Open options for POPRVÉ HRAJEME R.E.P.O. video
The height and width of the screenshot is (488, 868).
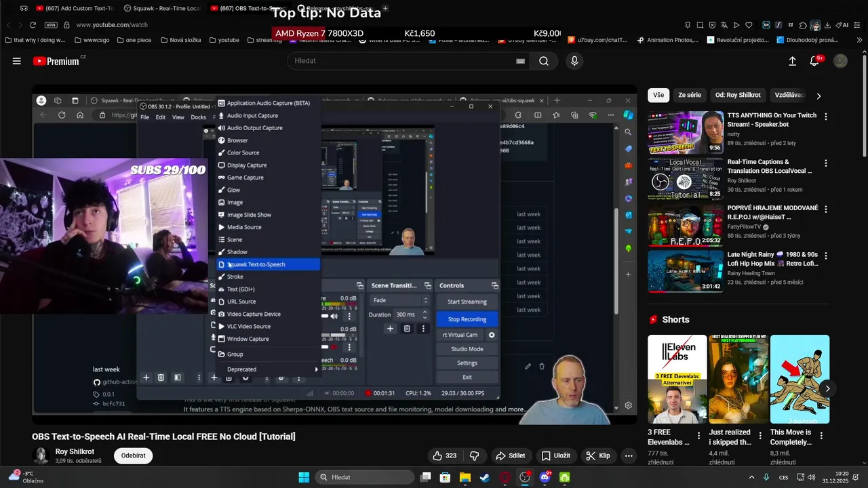(x=825, y=209)
